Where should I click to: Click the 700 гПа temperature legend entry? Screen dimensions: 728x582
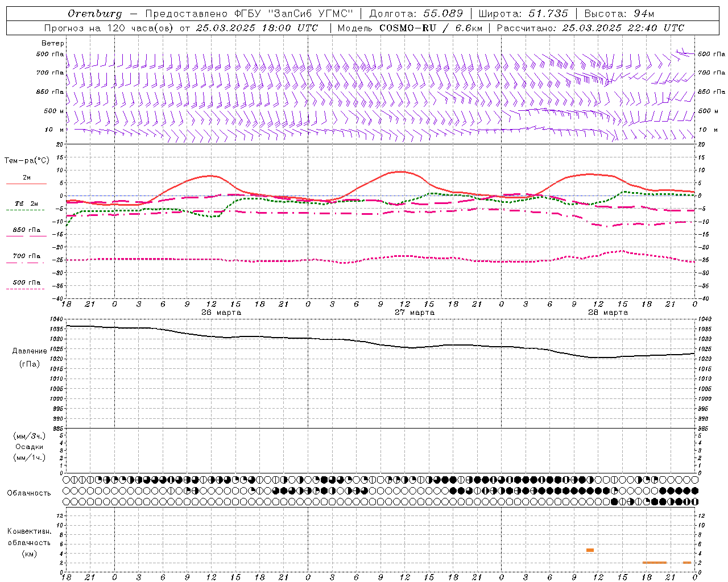[x=27, y=256]
